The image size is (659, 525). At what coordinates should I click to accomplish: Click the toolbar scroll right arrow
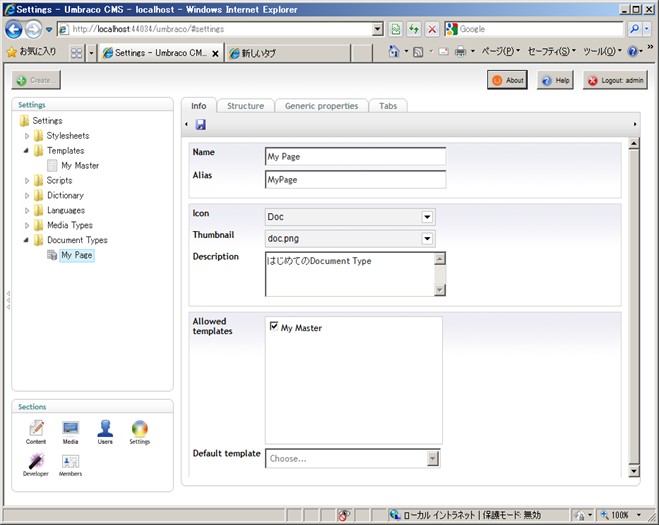click(x=635, y=124)
